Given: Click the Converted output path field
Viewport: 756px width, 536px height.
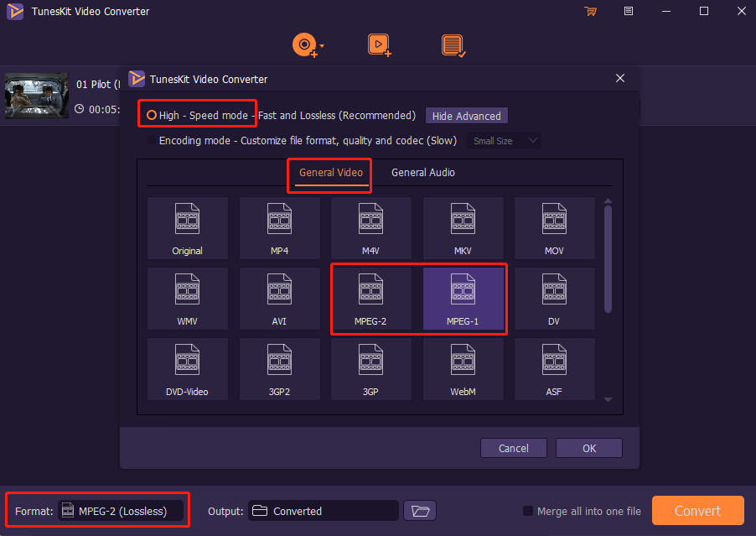Looking at the screenshot, I should (x=323, y=511).
